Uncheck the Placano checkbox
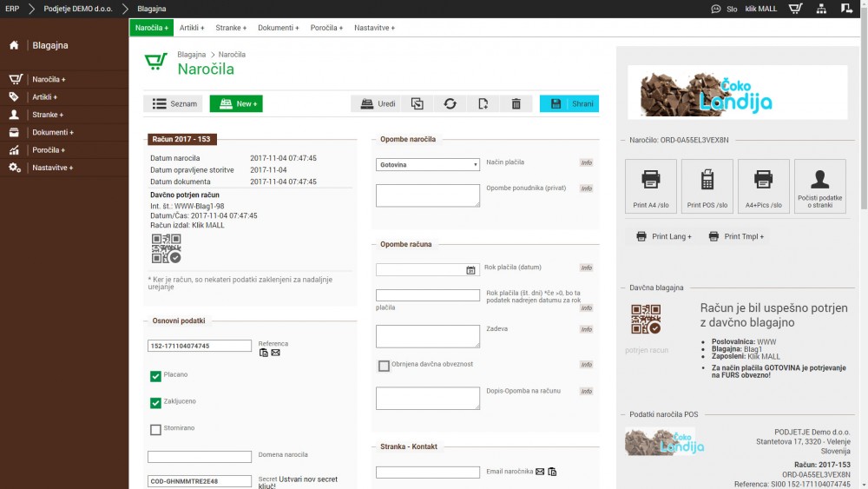 (x=155, y=376)
